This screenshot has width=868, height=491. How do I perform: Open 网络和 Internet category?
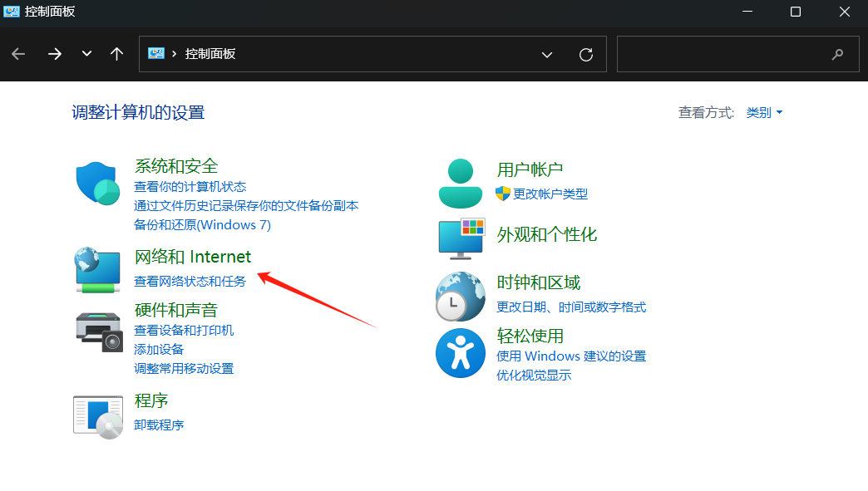tap(193, 257)
